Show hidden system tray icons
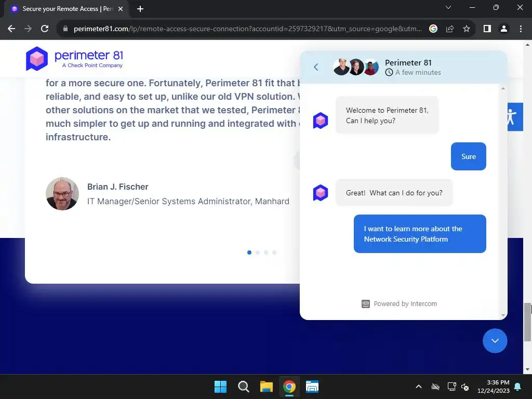The image size is (532, 399). tap(419, 387)
